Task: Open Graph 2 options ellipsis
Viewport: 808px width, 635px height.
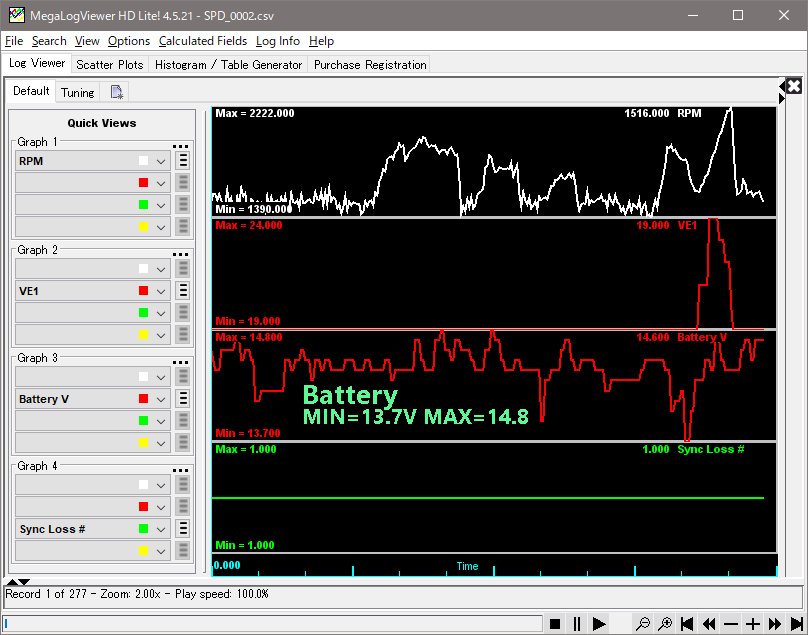Action: tap(180, 254)
